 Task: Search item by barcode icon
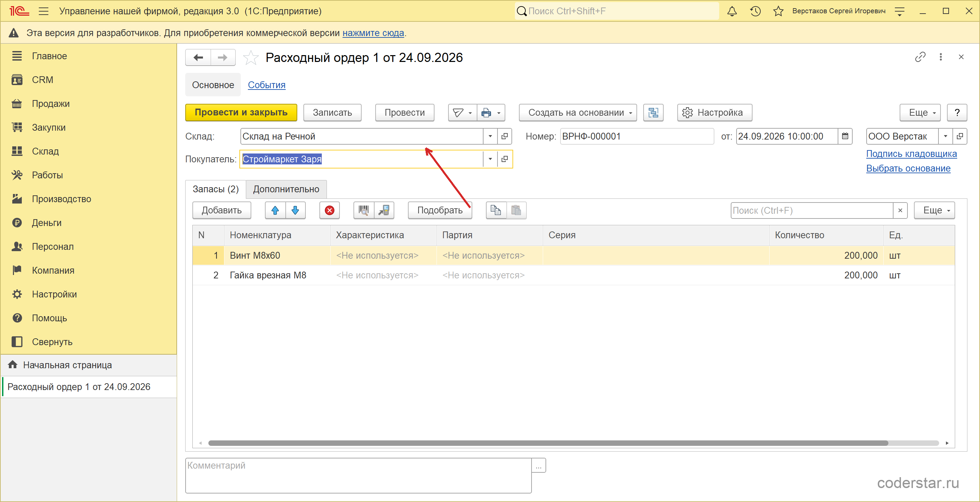point(364,210)
